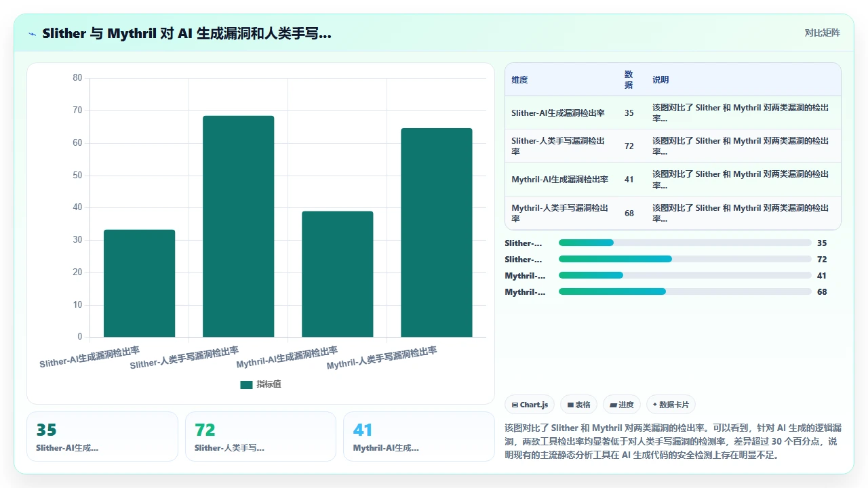
Task: Select the Chart.js chip
Action: pos(530,405)
